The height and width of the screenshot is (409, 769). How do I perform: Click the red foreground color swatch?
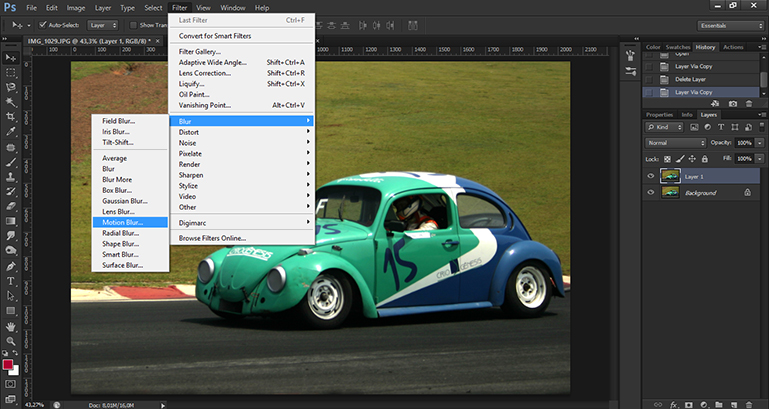8,364
